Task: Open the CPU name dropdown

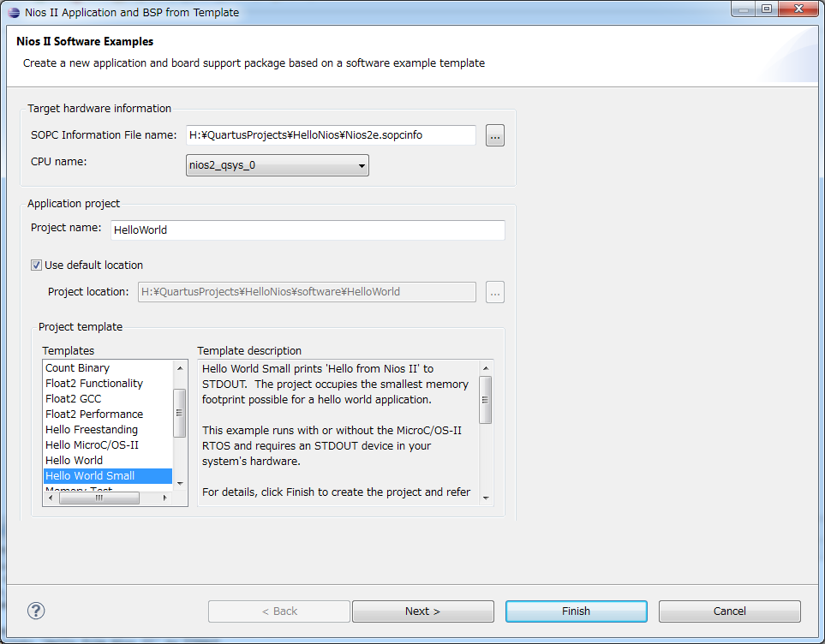Action: coord(278,165)
